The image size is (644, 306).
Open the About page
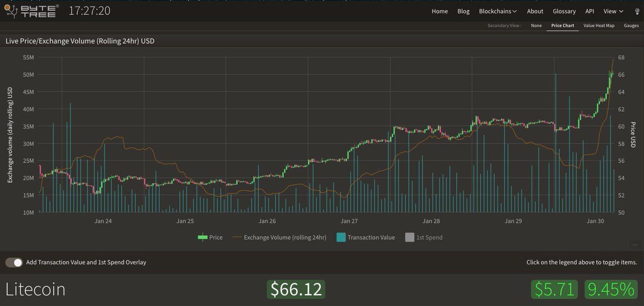[x=535, y=11]
